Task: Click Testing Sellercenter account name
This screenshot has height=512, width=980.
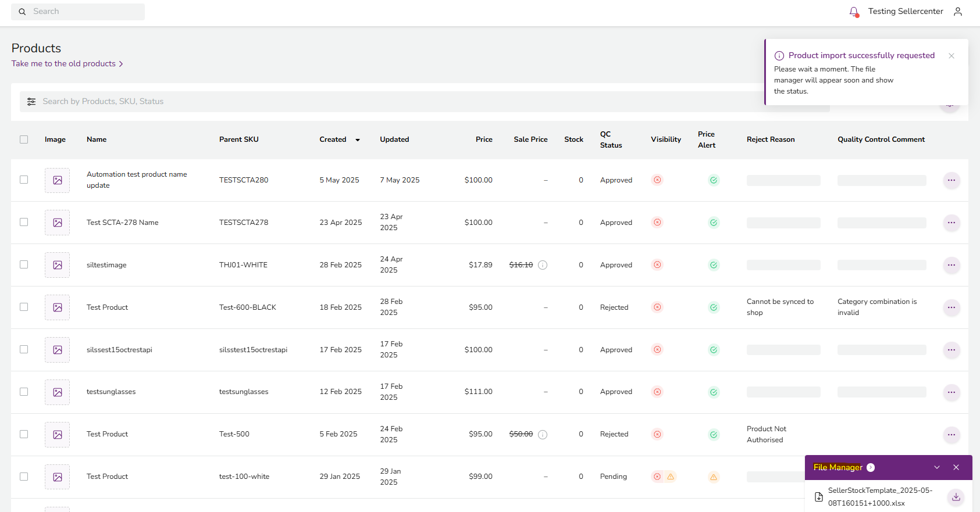Action: click(906, 12)
